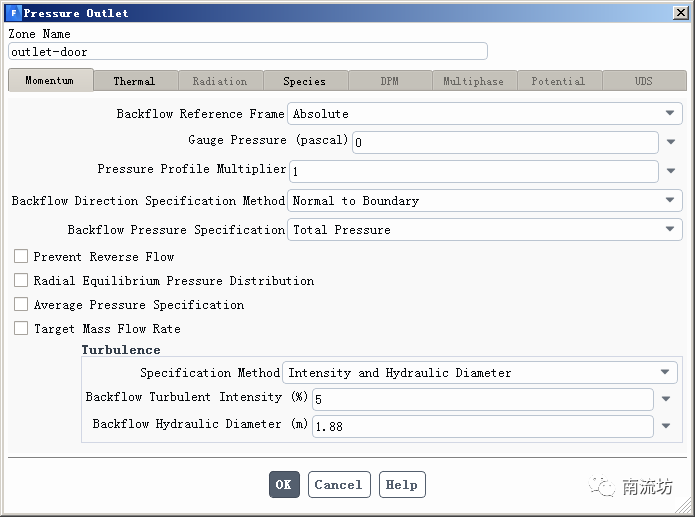Expand Backflow Direction Specification Method dropdown
Screen dimensions: 695x517
point(670,201)
